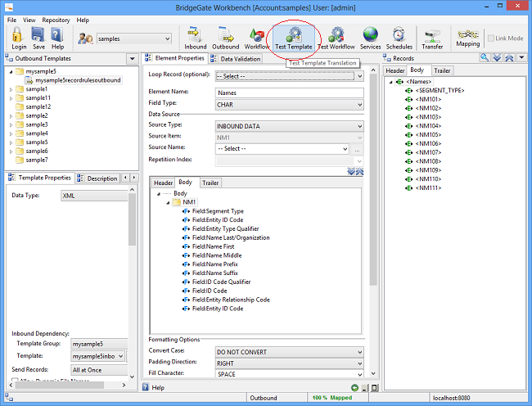Select the Trailer tab in Records panel
Image resolution: width=532 pixels, height=406 pixels.
pyautogui.click(x=442, y=70)
